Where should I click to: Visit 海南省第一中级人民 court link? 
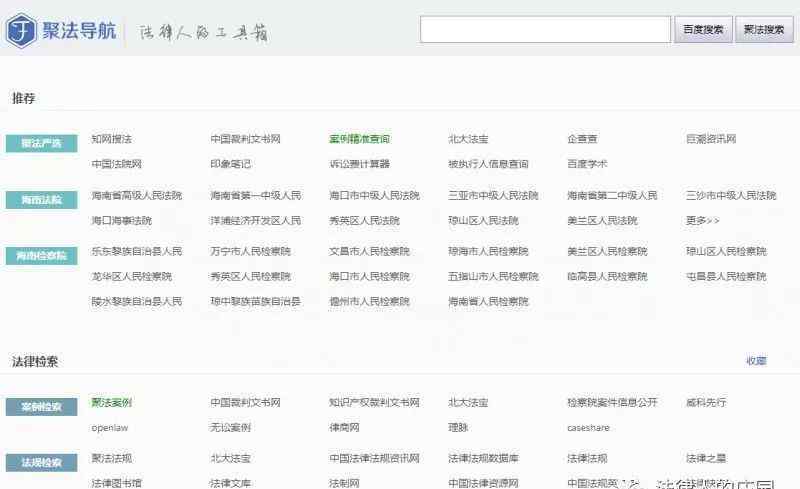pyautogui.click(x=256, y=195)
